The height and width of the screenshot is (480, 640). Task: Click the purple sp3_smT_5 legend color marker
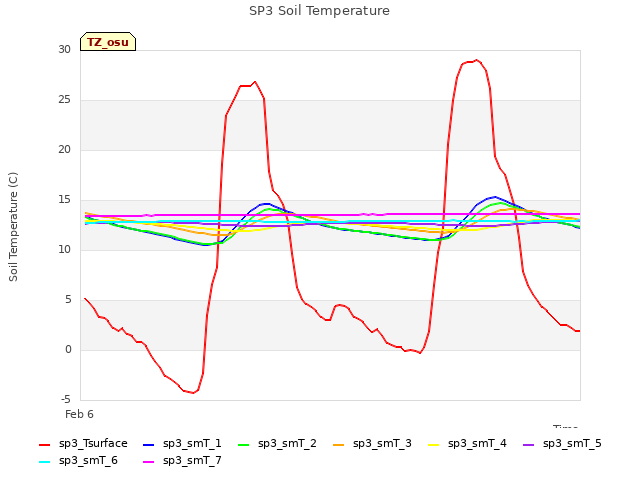(x=529, y=444)
